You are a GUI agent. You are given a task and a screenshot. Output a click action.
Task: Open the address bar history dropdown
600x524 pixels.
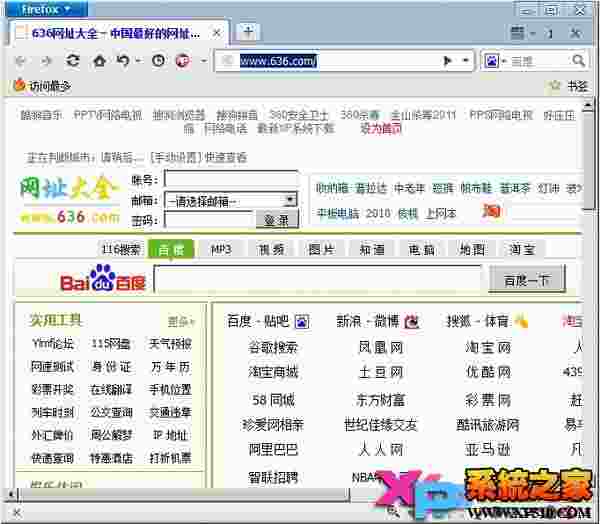pyautogui.click(x=465, y=60)
